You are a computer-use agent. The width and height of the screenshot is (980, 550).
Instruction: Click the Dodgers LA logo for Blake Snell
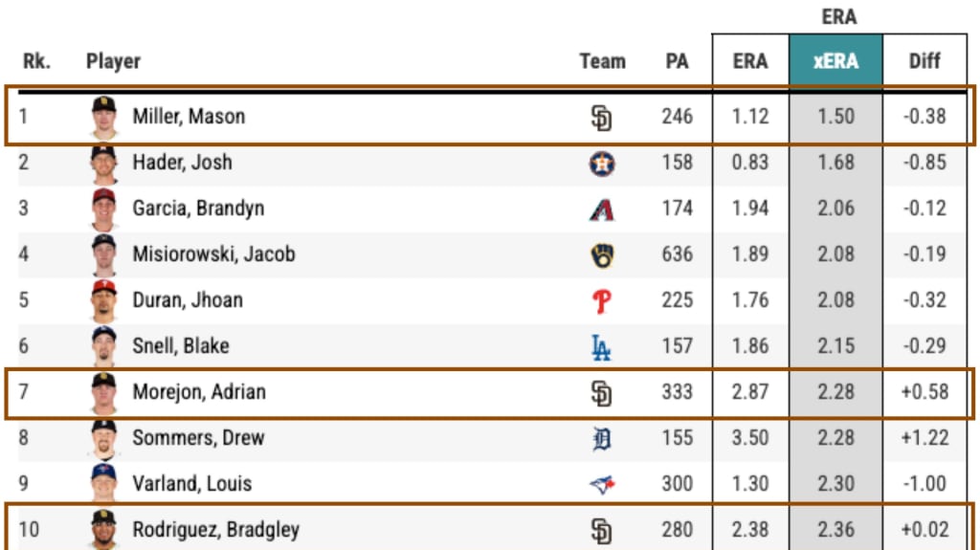[601, 347]
